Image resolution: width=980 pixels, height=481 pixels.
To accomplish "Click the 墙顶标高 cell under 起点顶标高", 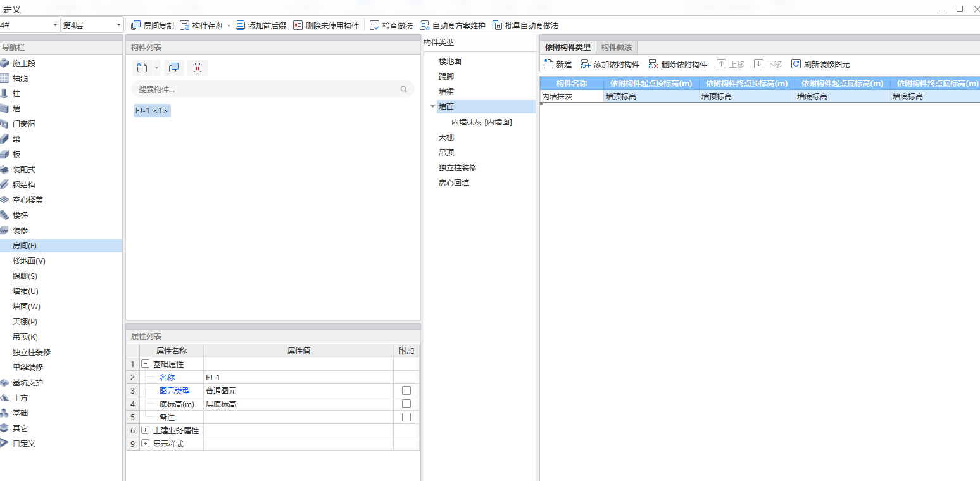I will point(651,97).
